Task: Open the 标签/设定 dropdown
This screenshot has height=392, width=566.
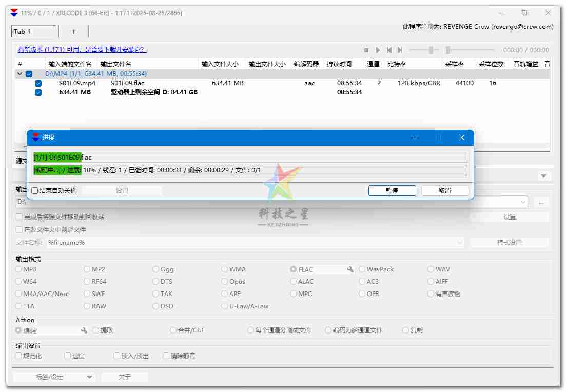Action: click(54, 377)
